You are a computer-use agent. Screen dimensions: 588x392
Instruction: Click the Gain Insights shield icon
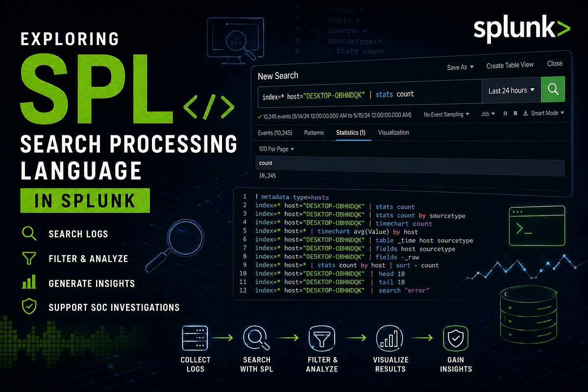pos(456,338)
